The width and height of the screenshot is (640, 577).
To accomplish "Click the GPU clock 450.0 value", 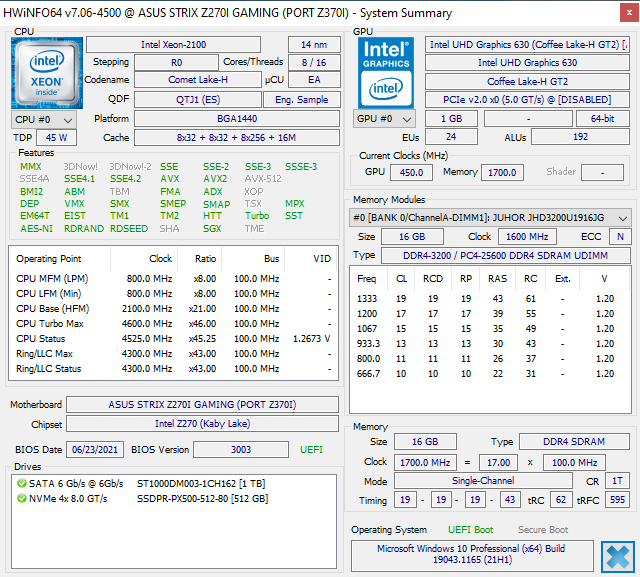I will coord(411,173).
